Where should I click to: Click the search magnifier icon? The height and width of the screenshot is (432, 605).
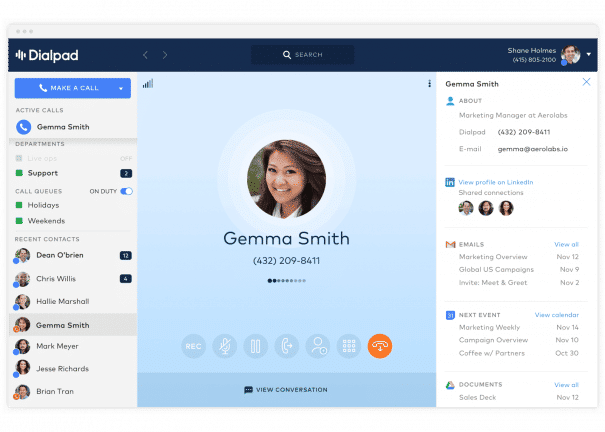(x=287, y=55)
